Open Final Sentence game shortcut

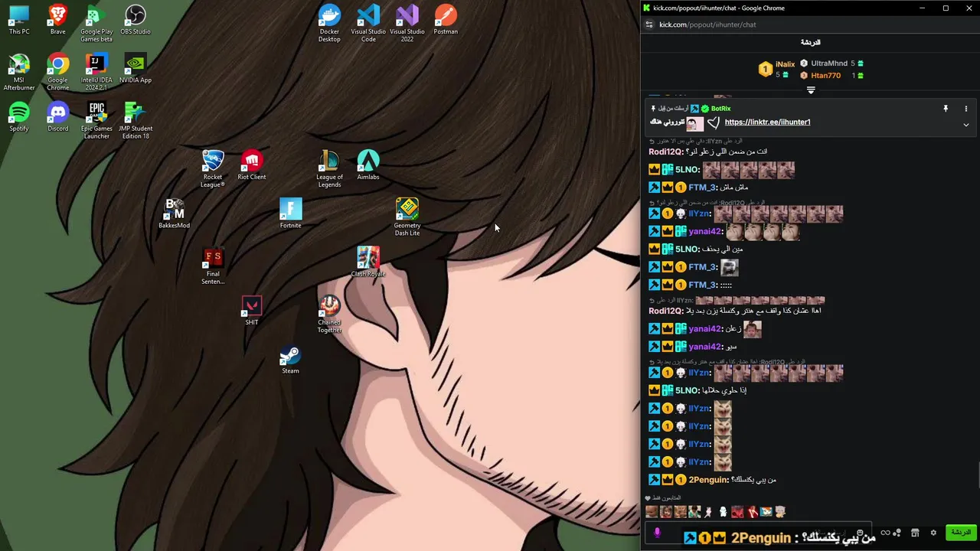[x=213, y=266]
